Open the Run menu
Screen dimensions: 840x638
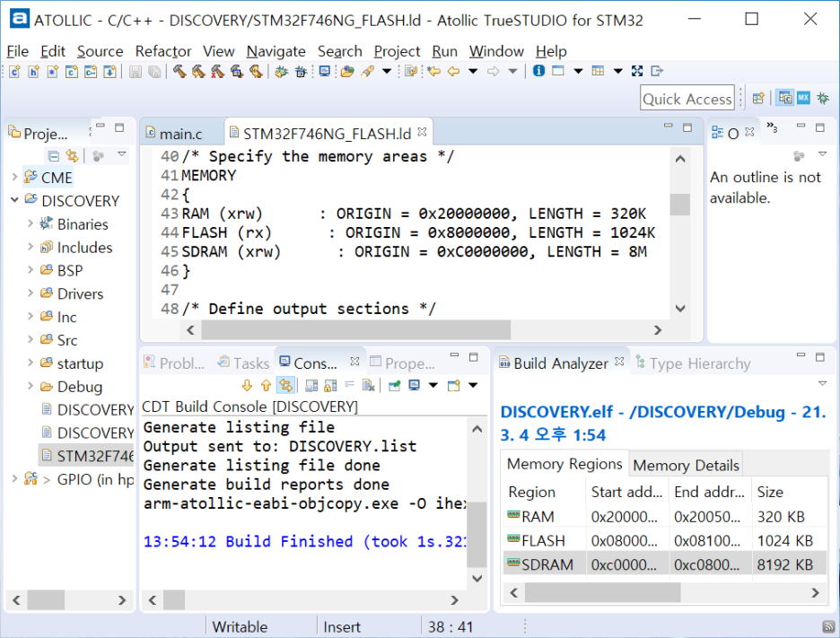tap(444, 51)
